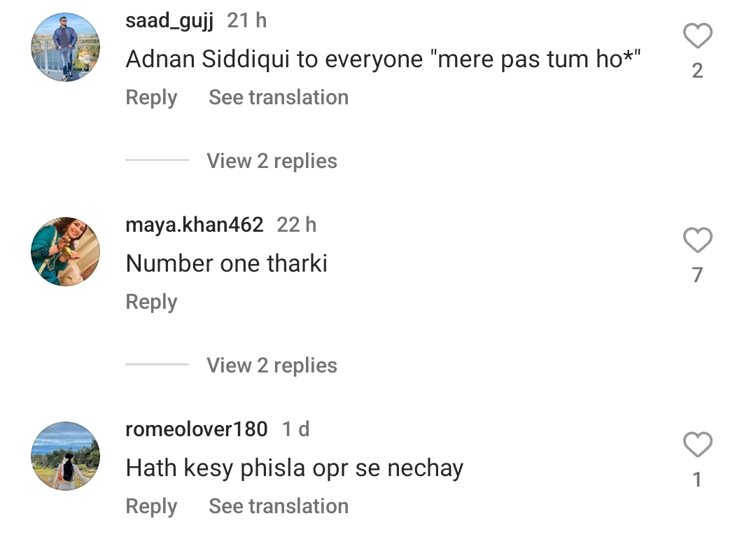Open the romeolover180 username link

pyautogui.click(x=196, y=429)
